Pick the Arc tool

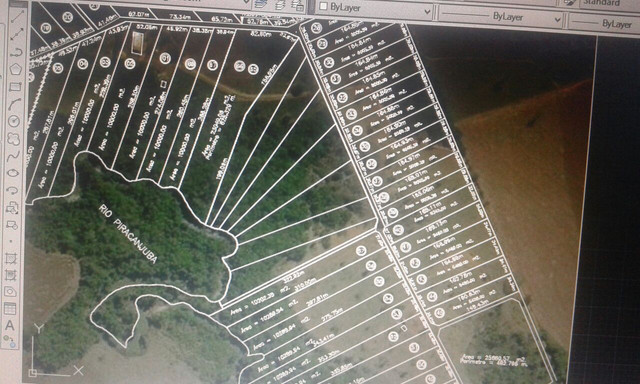click(x=15, y=104)
